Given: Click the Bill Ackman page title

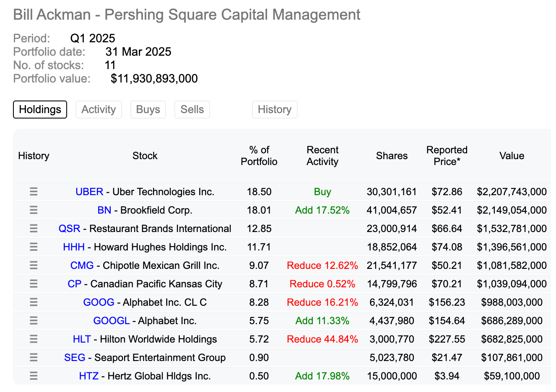Looking at the screenshot, I should (x=187, y=15).
